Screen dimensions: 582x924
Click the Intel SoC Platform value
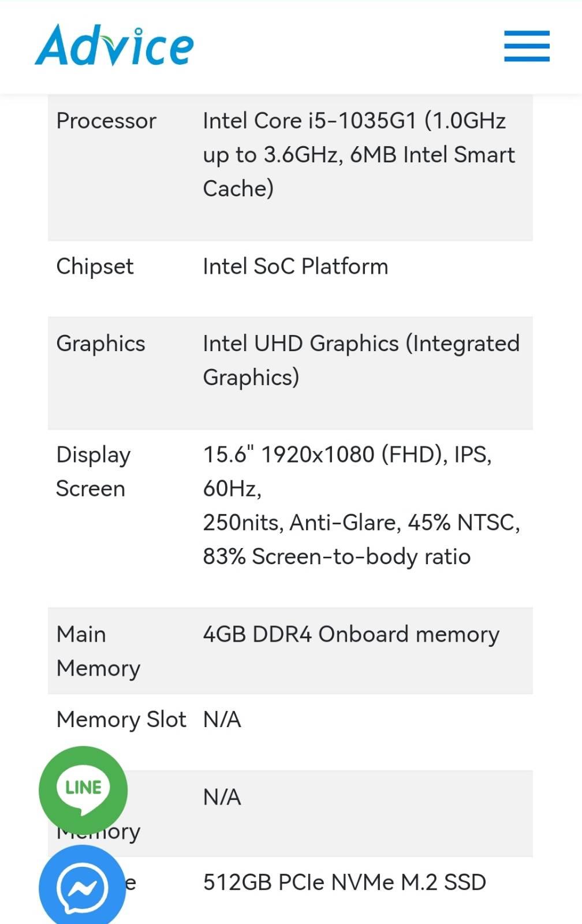(296, 267)
